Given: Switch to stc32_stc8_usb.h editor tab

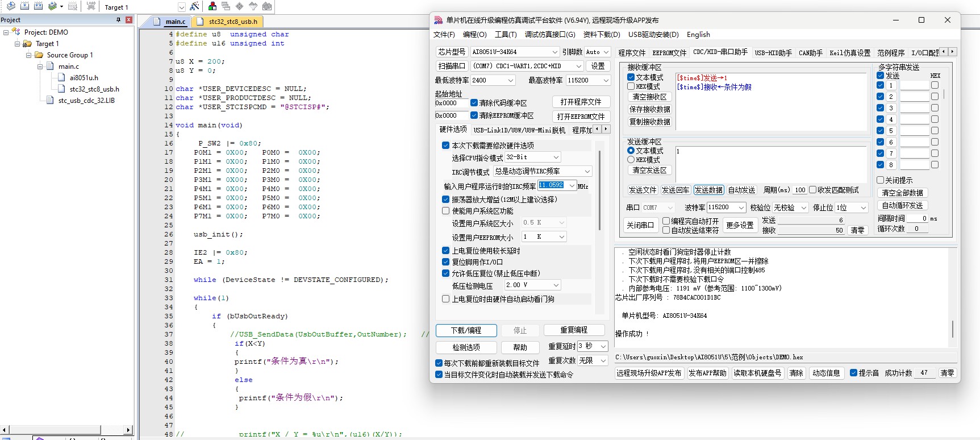Looking at the screenshot, I should click(228, 22).
